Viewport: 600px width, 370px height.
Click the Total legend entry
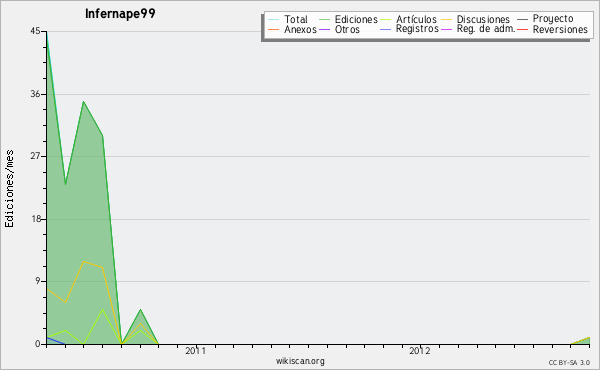click(x=288, y=19)
